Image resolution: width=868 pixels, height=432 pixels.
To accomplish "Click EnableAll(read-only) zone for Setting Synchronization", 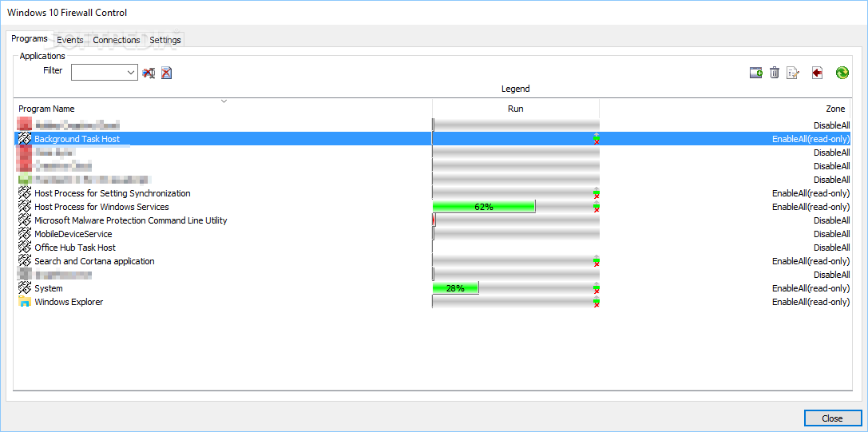I will pos(811,193).
